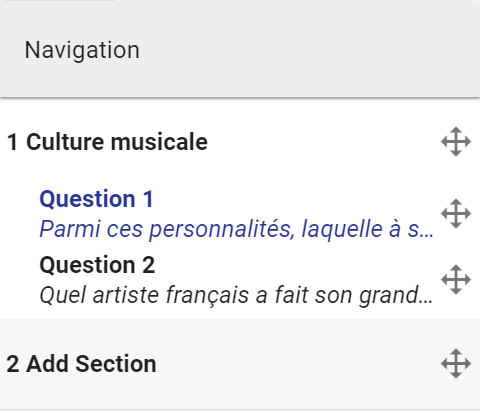Click the Navigation panel header
The width and height of the screenshot is (480, 413).
pos(240,49)
